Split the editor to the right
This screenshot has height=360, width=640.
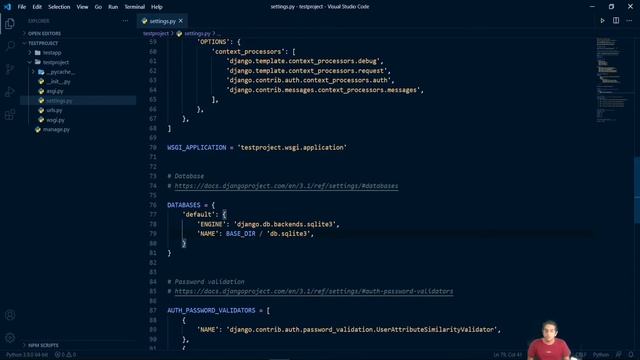tap(616, 21)
